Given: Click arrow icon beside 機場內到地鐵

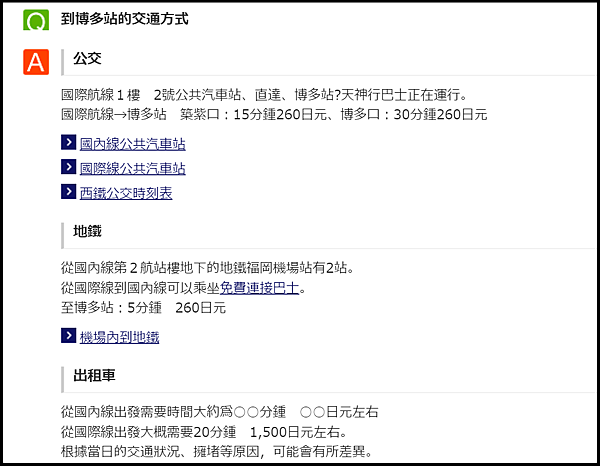Looking at the screenshot, I should (x=68, y=336).
